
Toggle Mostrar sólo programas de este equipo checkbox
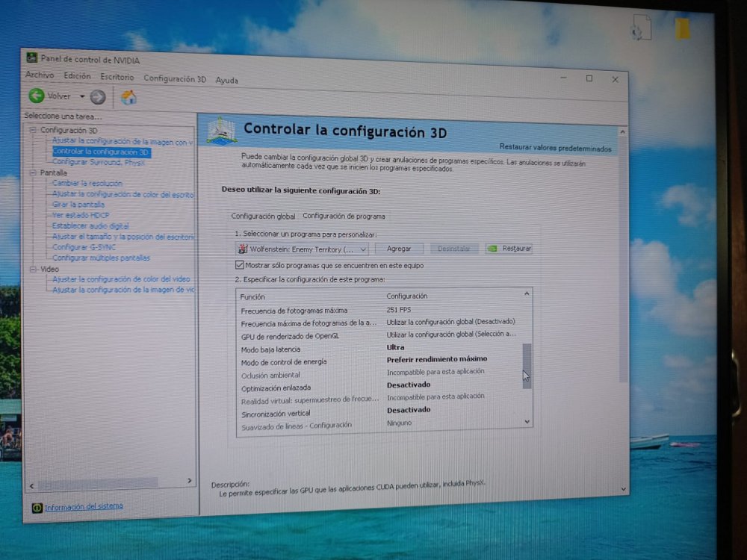(x=240, y=265)
